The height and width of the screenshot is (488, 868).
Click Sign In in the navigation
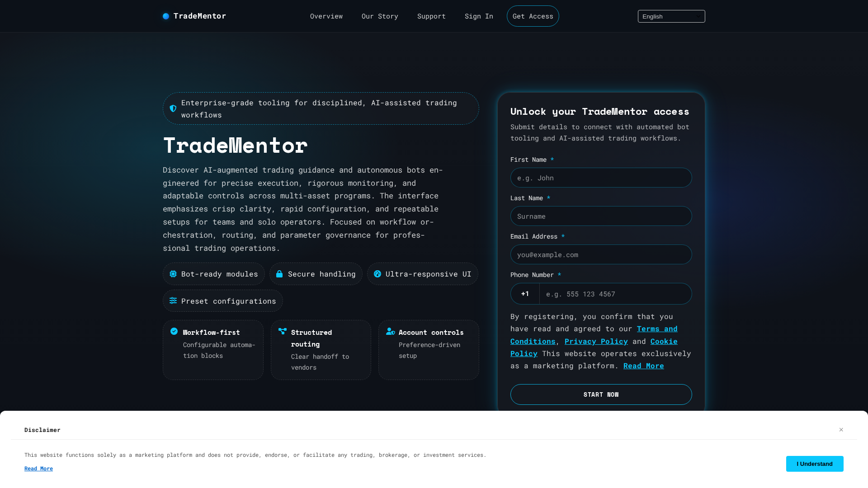tap(479, 16)
